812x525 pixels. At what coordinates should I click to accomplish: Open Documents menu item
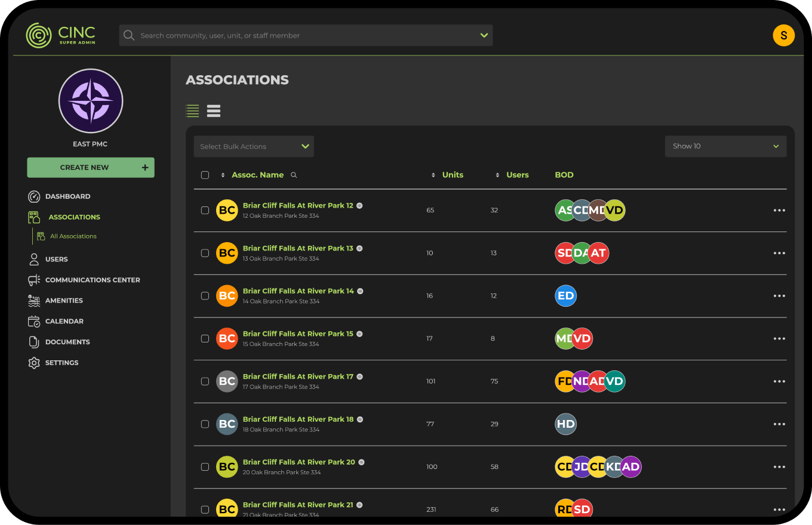[x=67, y=342]
